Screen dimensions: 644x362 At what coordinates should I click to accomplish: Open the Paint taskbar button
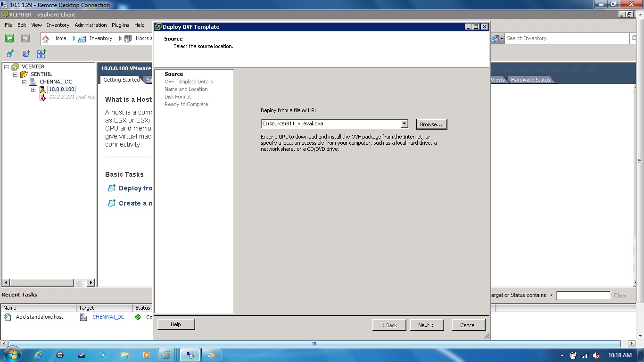[x=212, y=355]
